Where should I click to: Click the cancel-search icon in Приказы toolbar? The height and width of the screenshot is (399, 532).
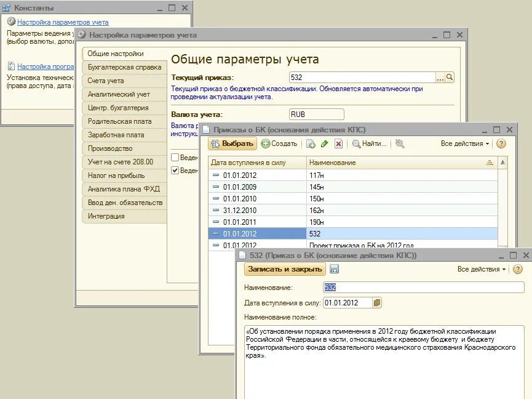pos(400,144)
